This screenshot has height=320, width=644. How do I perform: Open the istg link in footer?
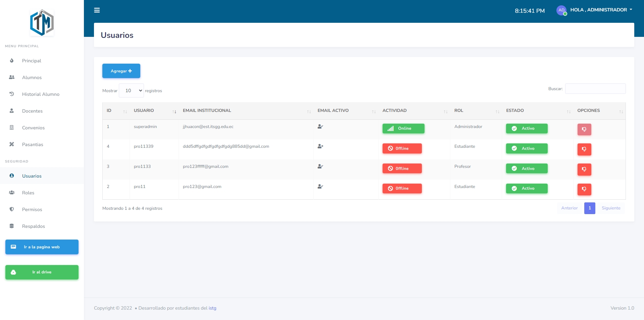212,308
